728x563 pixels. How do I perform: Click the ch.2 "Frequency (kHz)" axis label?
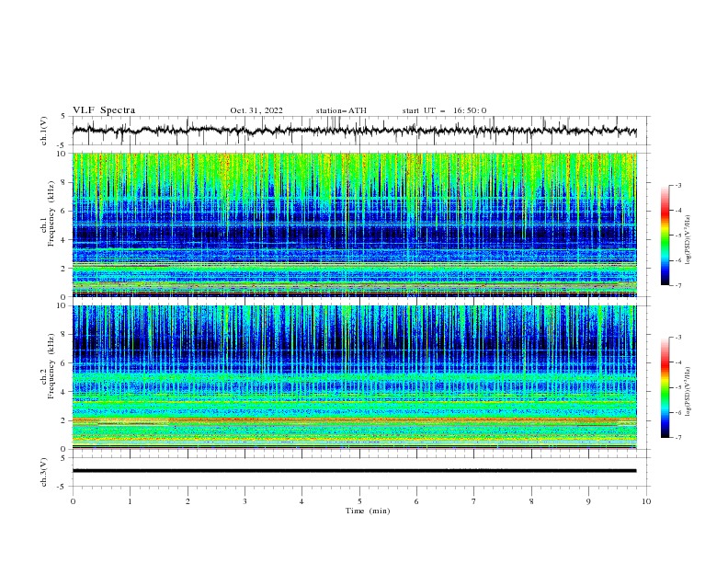[50, 366]
